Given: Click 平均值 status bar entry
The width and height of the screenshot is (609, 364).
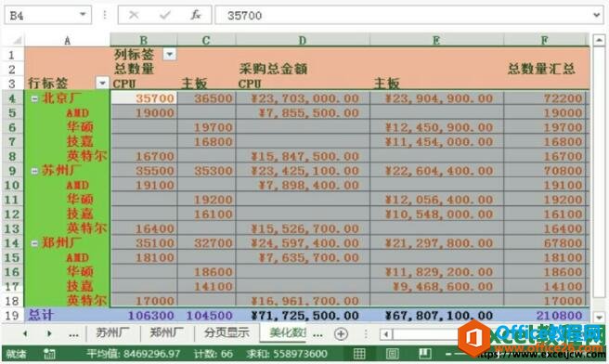Looking at the screenshot, I should (x=134, y=354).
